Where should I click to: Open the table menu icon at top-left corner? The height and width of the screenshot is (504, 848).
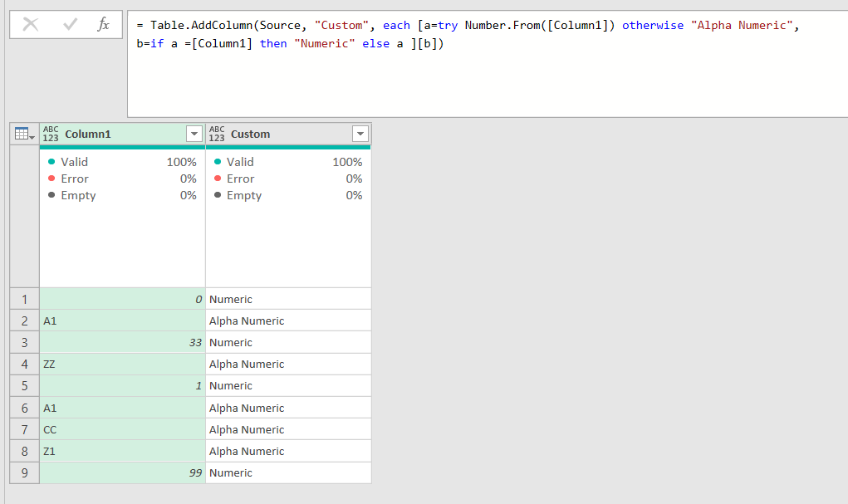[x=24, y=134]
